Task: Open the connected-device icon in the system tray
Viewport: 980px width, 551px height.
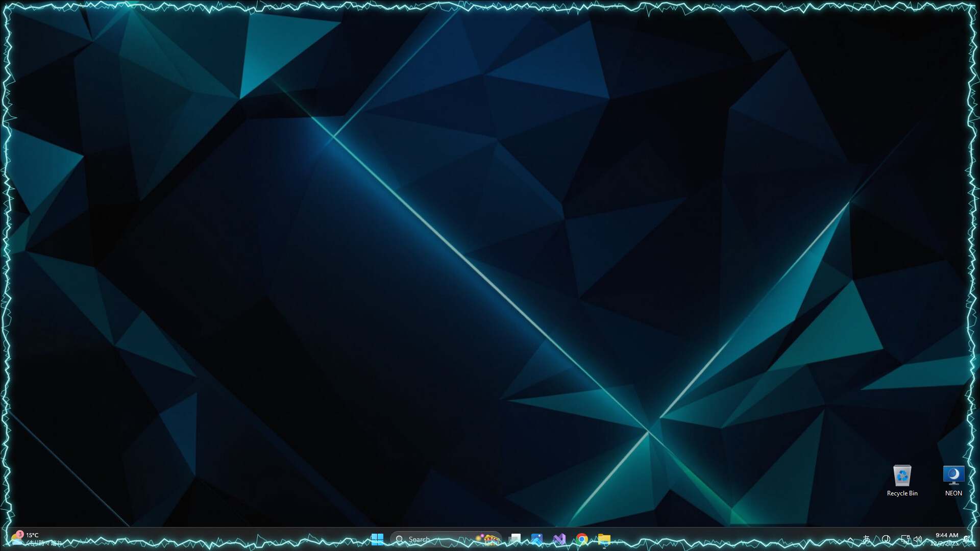Action: click(905, 539)
